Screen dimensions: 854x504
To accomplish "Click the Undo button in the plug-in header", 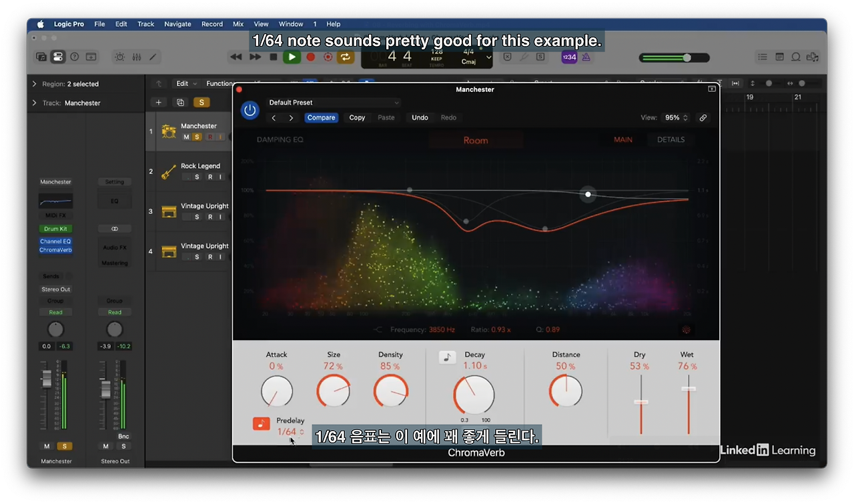I will tap(420, 117).
